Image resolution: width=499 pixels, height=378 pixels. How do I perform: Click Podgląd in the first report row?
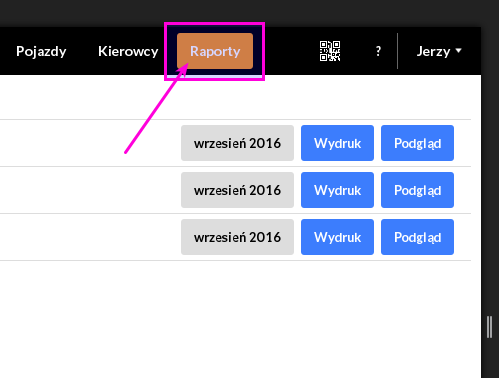click(x=417, y=143)
